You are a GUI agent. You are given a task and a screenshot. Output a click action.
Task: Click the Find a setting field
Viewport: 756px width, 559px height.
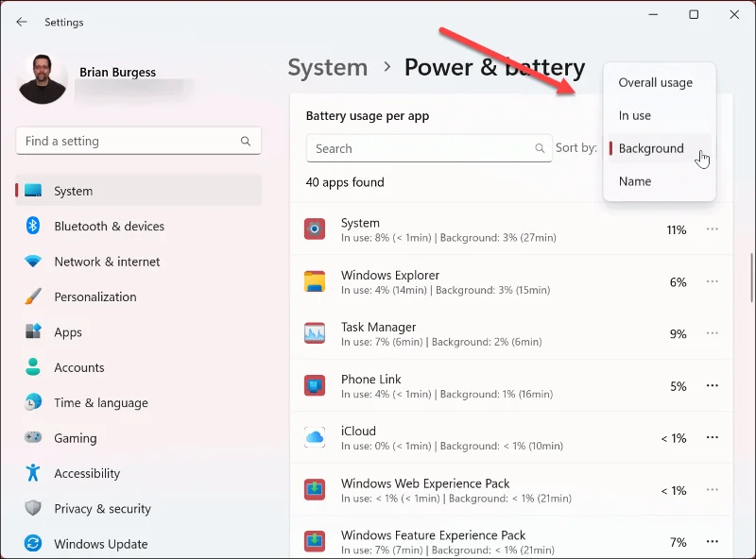[x=138, y=141]
